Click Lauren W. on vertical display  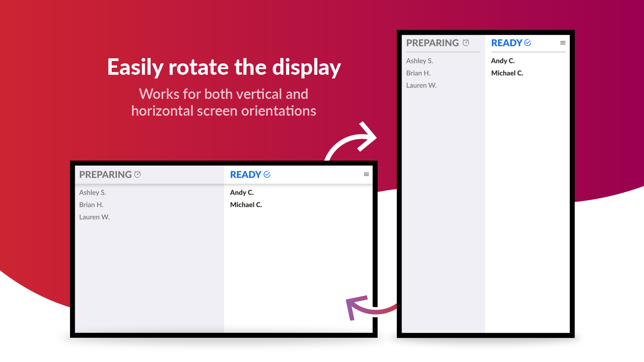tap(421, 85)
